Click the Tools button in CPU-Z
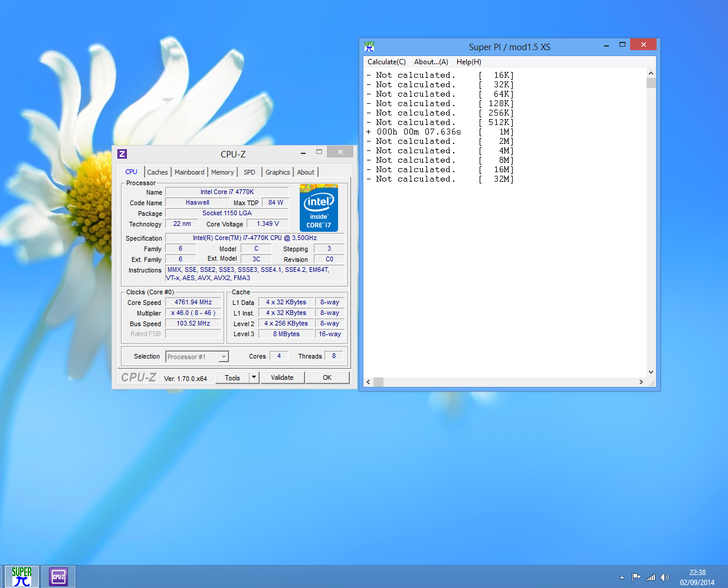Screen dimensions: 728x588 [232, 378]
